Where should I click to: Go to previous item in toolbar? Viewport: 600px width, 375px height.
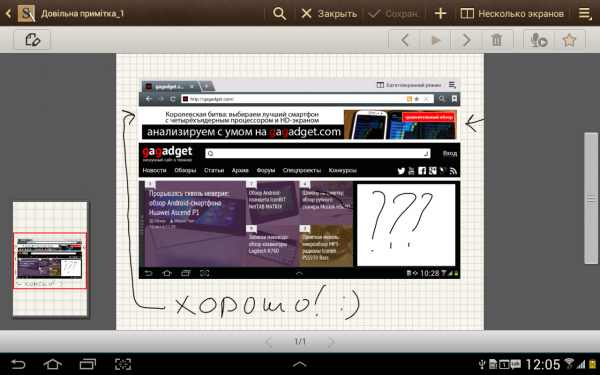pyautogui.click(x=404, y=40)
